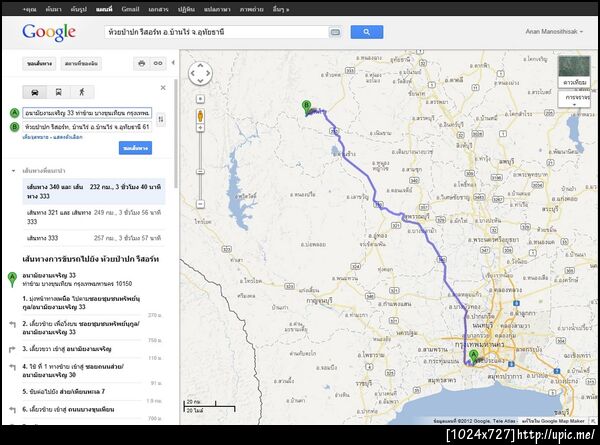The width and height of the screenshot is (600, 445).
Task: Click the location button above the pegman
Action: pyautogui.click(x=200, y=99)
